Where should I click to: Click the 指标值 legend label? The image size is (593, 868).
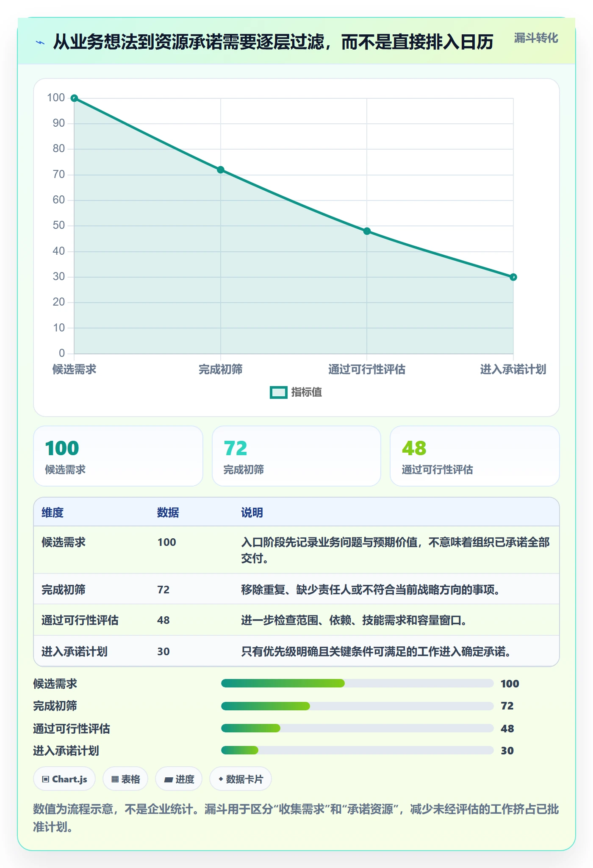[307, 392]
